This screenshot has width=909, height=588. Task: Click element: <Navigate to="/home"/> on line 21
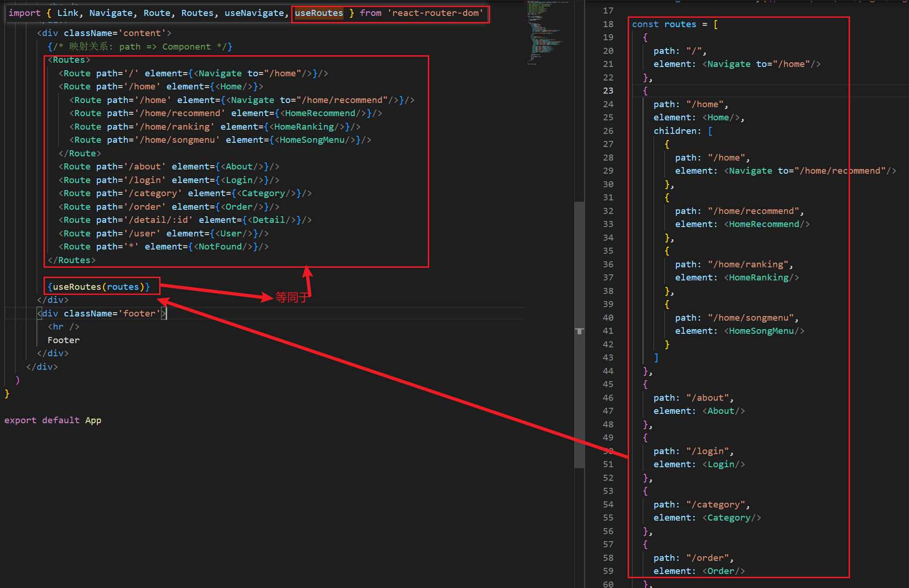pos(737,64)
